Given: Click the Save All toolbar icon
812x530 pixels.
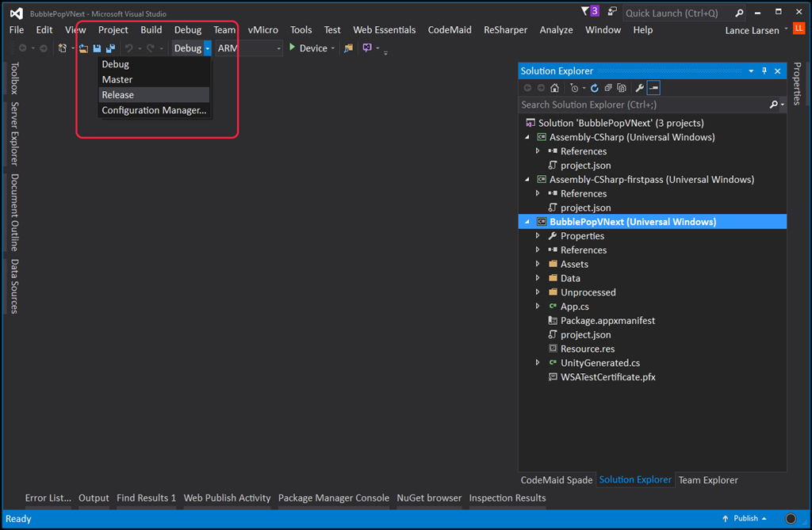Looking at the screenshot, I should click(x=110, y=48).
